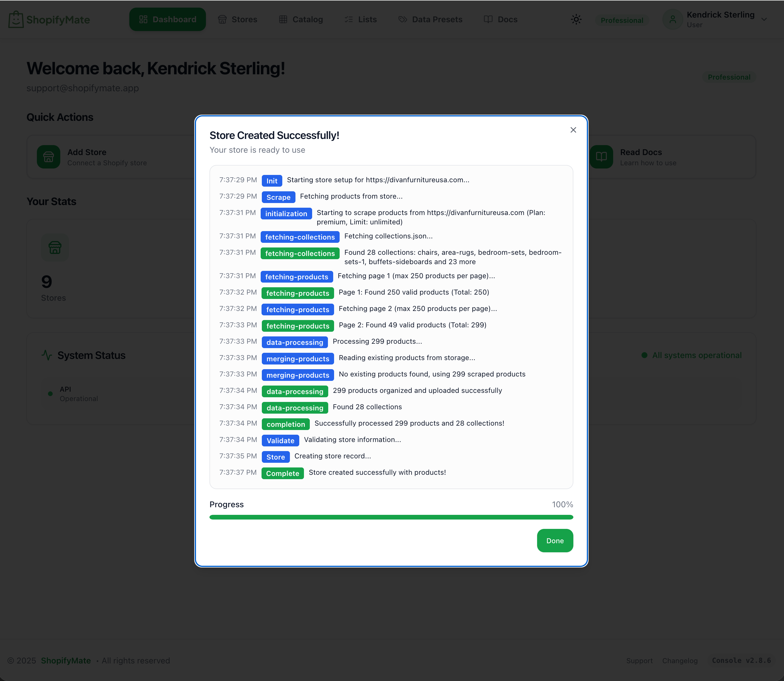
Task: Click the user avatar icon in the header
Action: [x=672, y=19]
